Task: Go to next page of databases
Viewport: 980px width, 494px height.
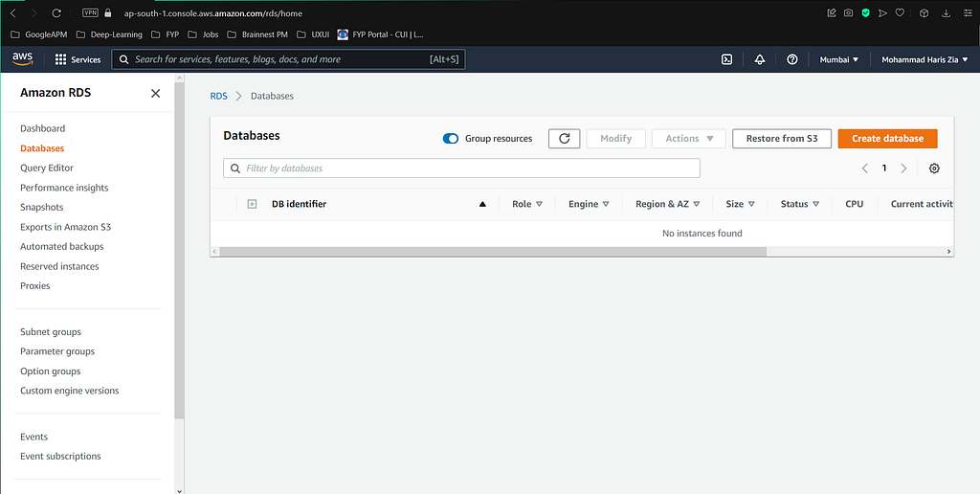Action: coord(903,168)
